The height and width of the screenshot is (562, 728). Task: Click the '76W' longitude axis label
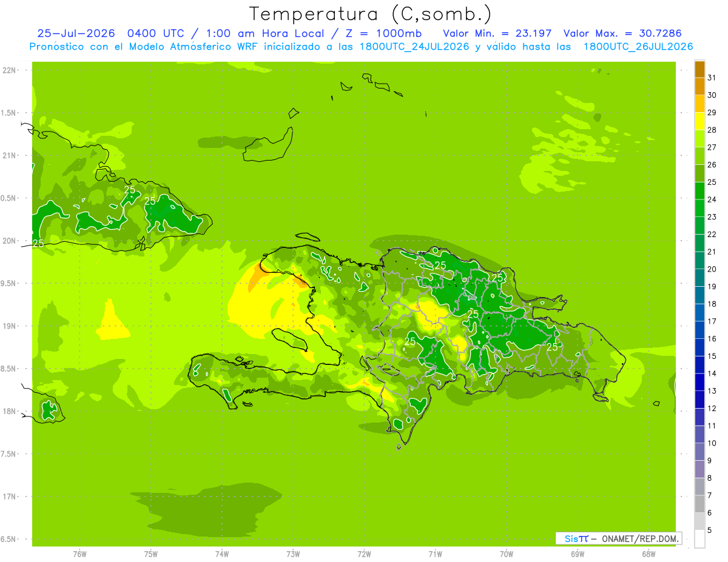tap(79, 554)
